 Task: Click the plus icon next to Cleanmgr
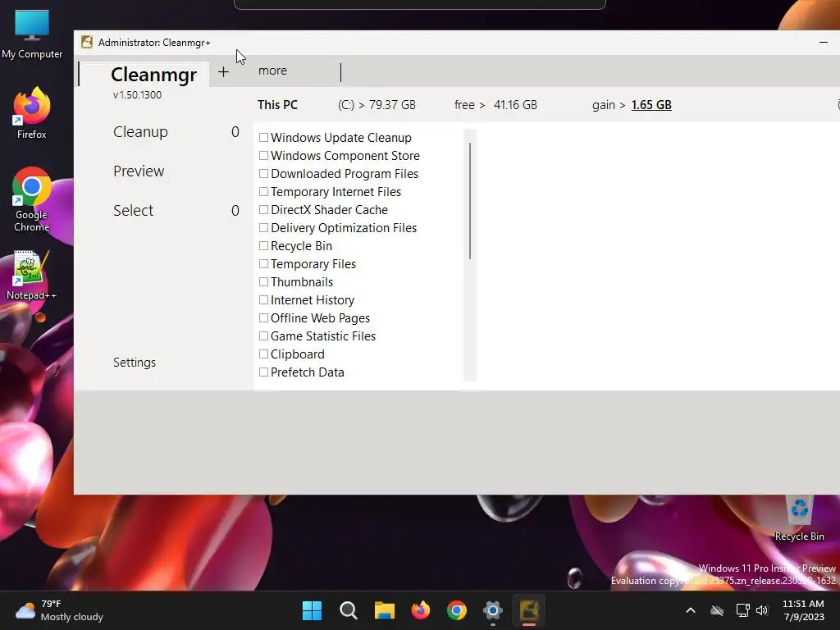click(223, 72)
